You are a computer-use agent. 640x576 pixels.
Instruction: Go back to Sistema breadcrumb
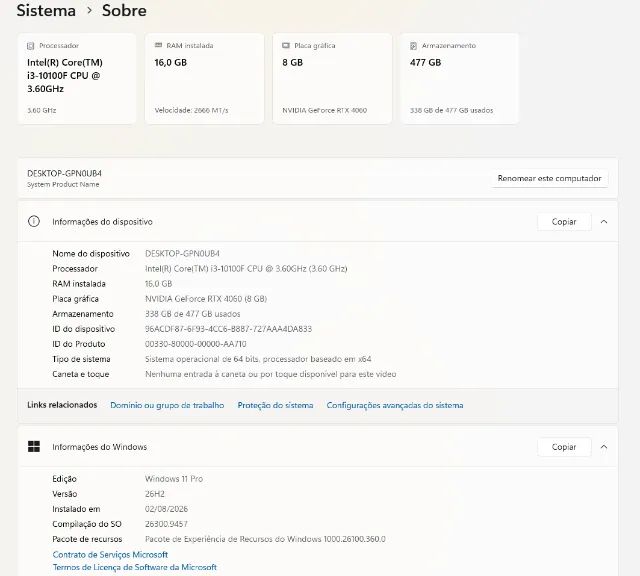point(46,11)
